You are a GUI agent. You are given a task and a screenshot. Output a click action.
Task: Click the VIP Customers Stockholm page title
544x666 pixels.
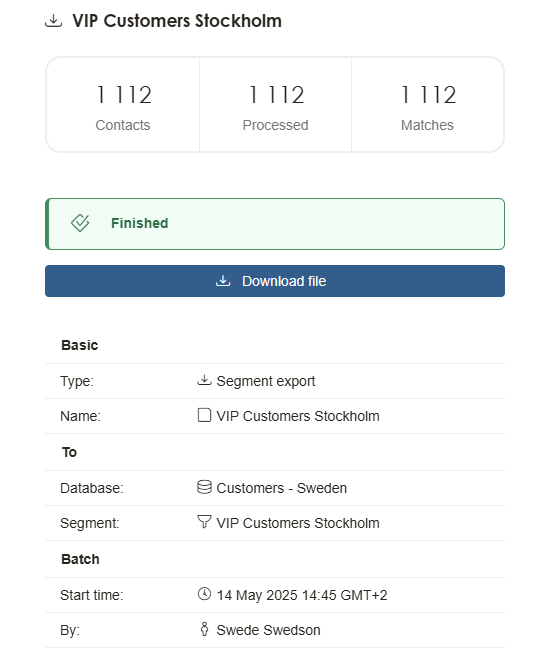point(177,21)
